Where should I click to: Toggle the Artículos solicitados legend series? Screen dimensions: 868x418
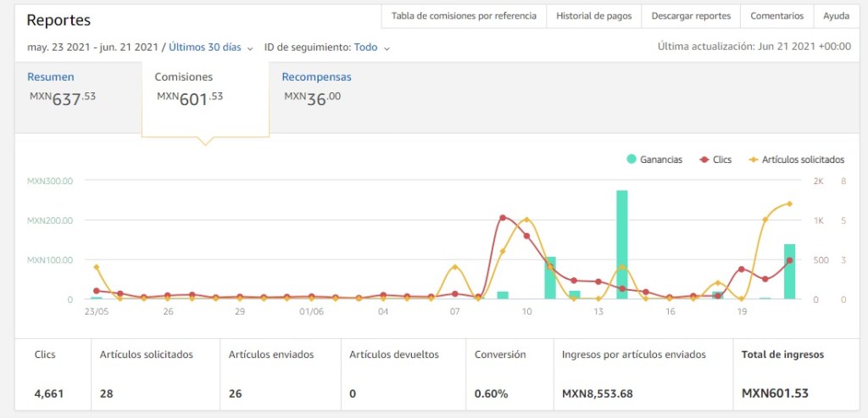tap(796, 159)
